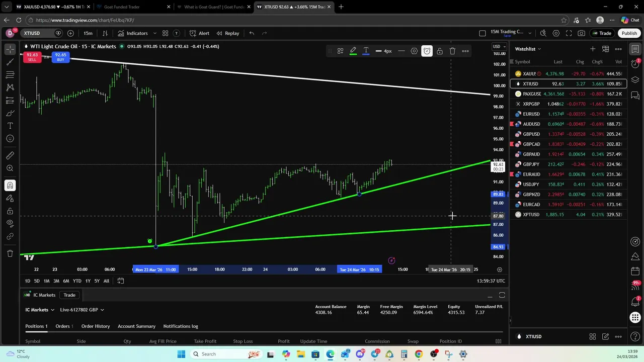Toggle magnet mode for drawings

click(x=10, y=186)
